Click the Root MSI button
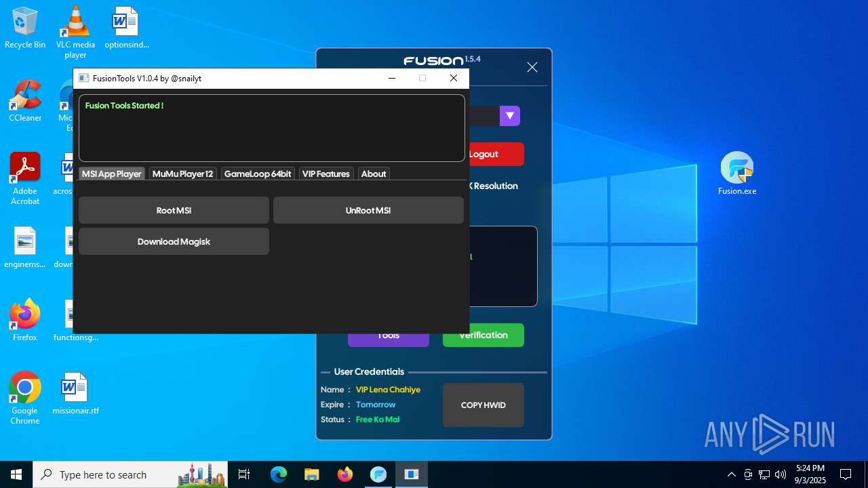868x488 pixels. point(174,210)
